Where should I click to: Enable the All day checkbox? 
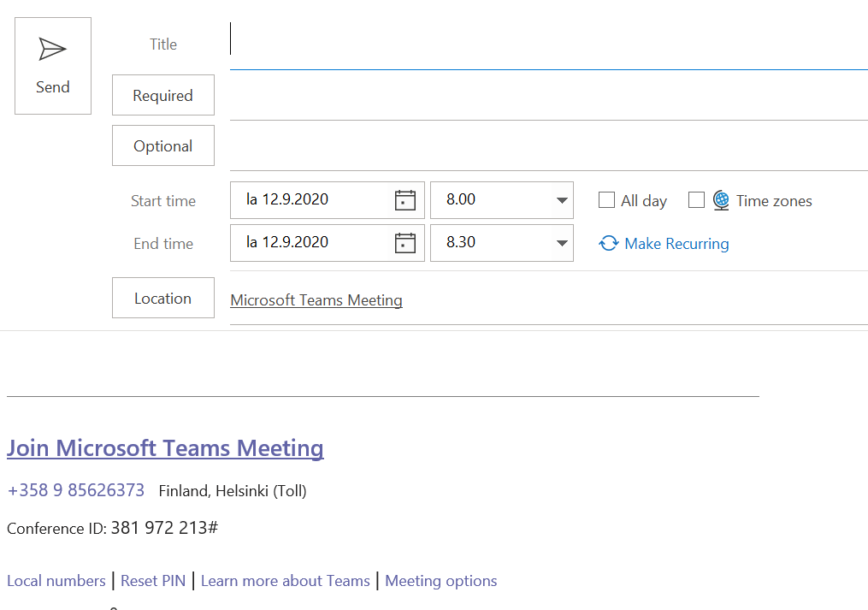606,200
